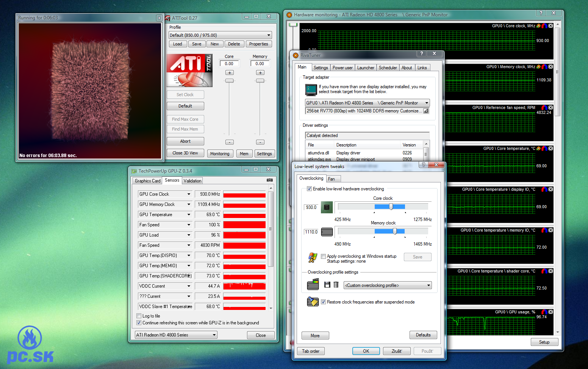Click magnet icon on Memory clock graph
The height and width of the screenshot is (369, 588).
pos(544,67)
